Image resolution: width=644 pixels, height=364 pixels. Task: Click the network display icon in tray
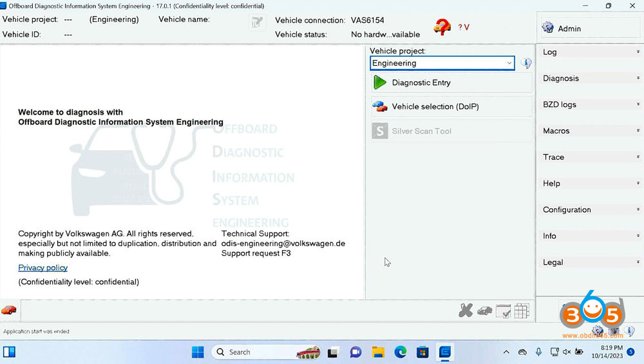pyautogui.click(x=554, y=352)
